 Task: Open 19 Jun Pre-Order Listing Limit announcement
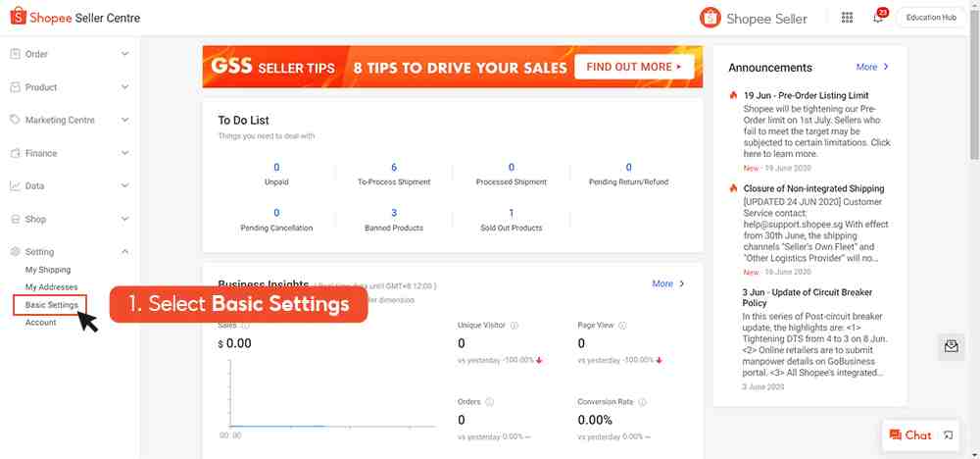pos(807,96)
